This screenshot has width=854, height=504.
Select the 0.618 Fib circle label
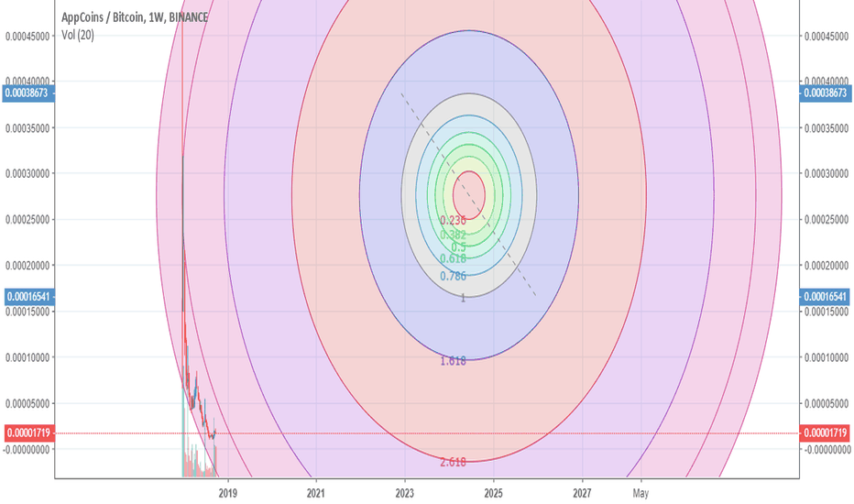pos(454,258)
